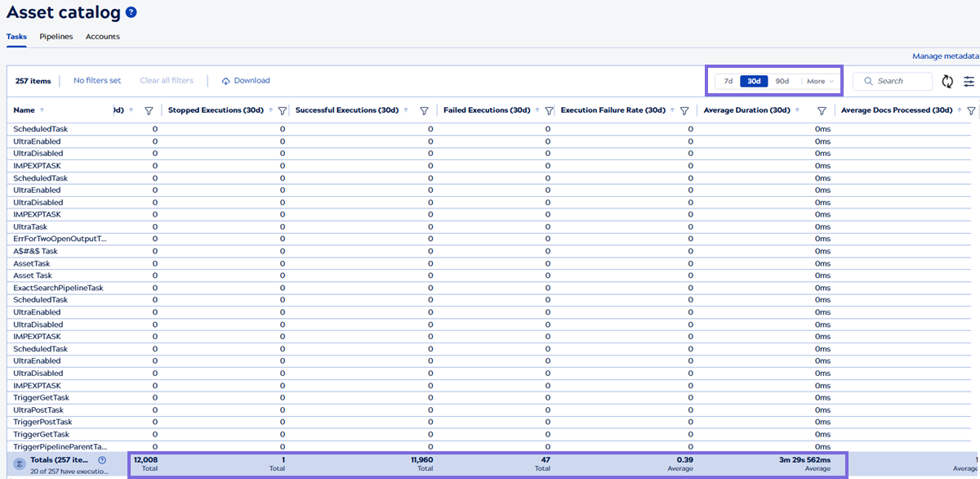This screenshot has height=479, width=980.
Task: Select the UltraTask row
Action: click(x=490, y=226)
